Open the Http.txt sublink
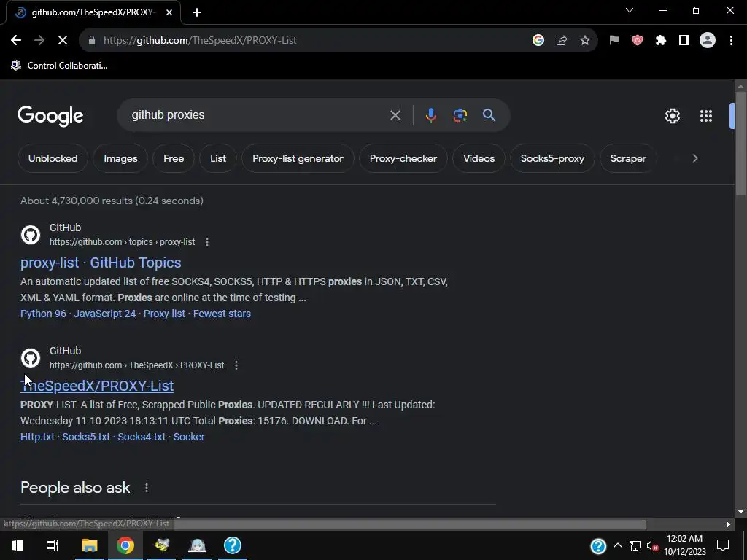The image size is (747, 560). tap(37, 437)
